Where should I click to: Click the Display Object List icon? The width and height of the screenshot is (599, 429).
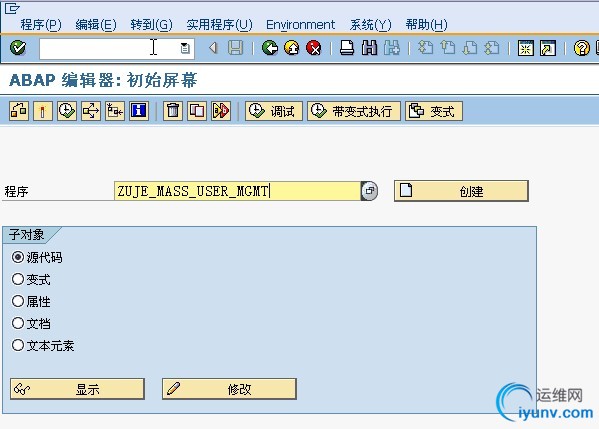(x=115, y=111)
